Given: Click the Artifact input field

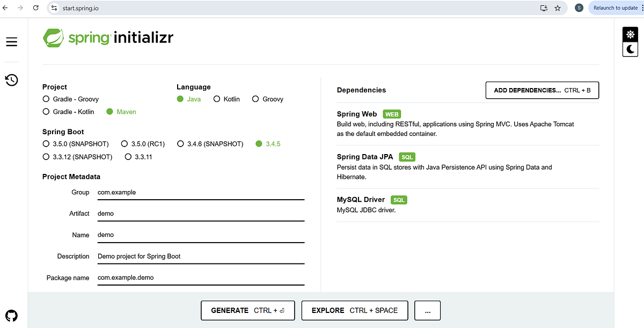Looking at the screenshot, I should click(201, 214).
